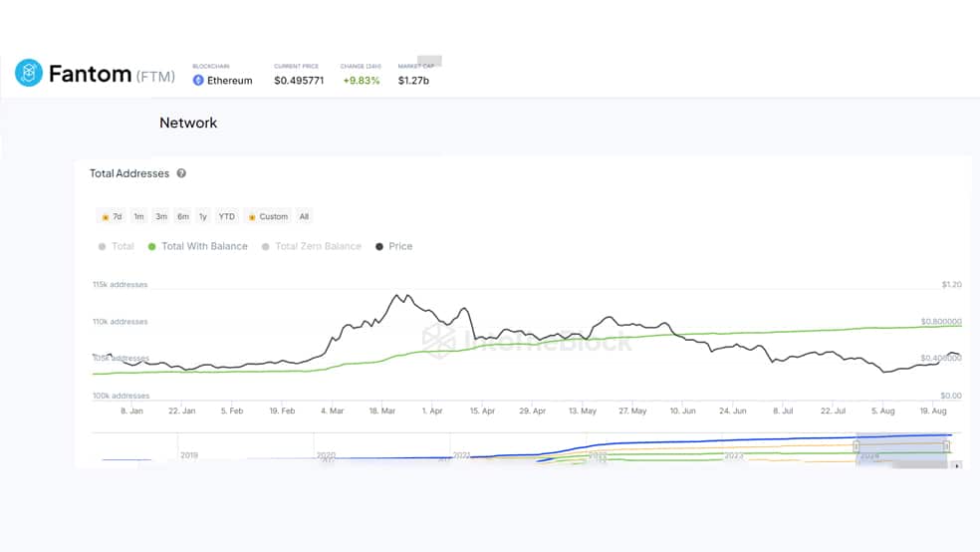The width and height of the screenshot is (980, 552).
Task: Click the 8. Jan axis label
Action: click(131, 411)
